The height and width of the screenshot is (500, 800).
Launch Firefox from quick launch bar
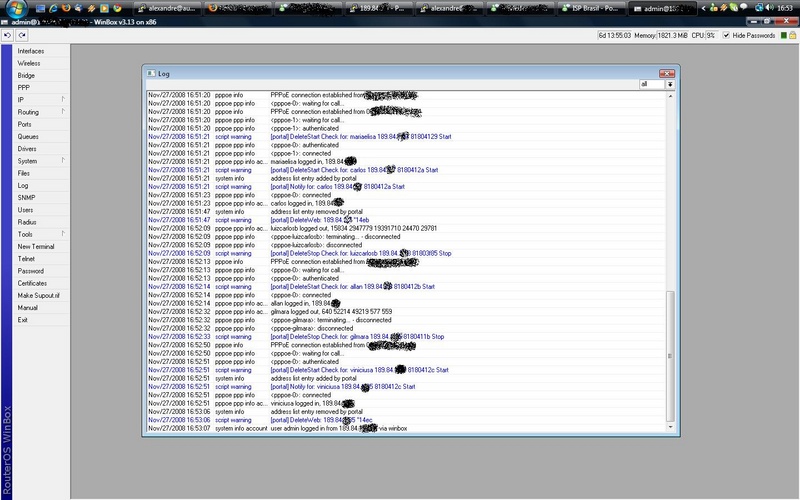pos(66,8)
